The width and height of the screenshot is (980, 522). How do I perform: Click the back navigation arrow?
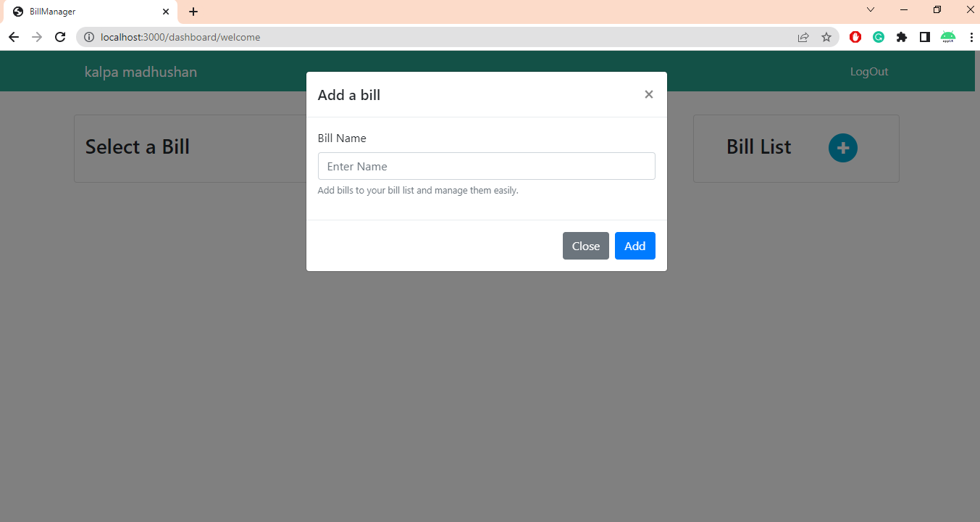click(x=14, y=37)
